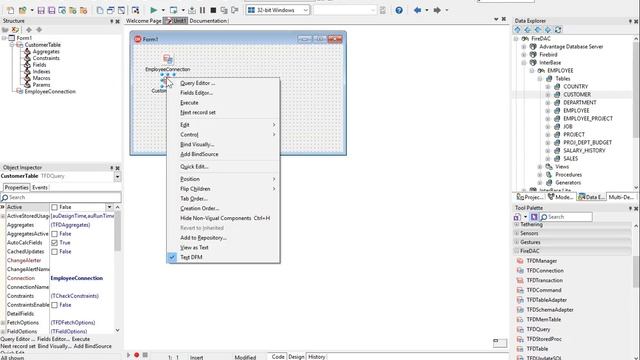Viewport: 640px width, 360px height.
Task: Select the Aggregates node in Structure tree
Action: coord(46,51)
